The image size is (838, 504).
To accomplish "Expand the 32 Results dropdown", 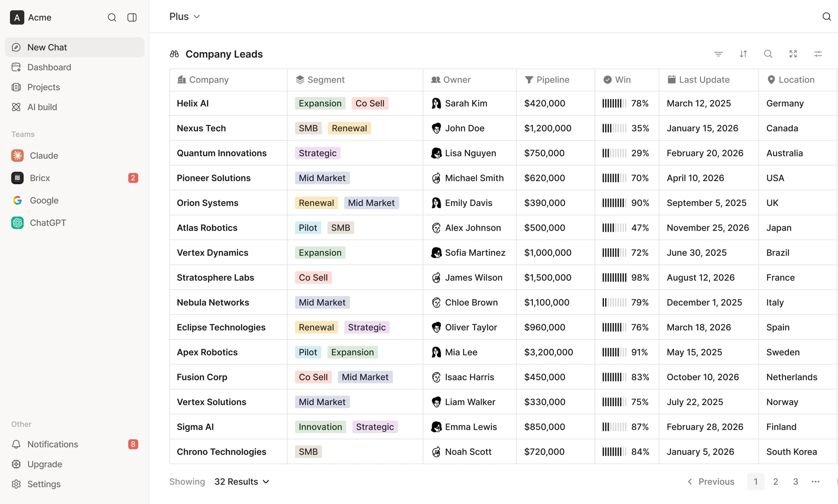I will tap(242, 482).
